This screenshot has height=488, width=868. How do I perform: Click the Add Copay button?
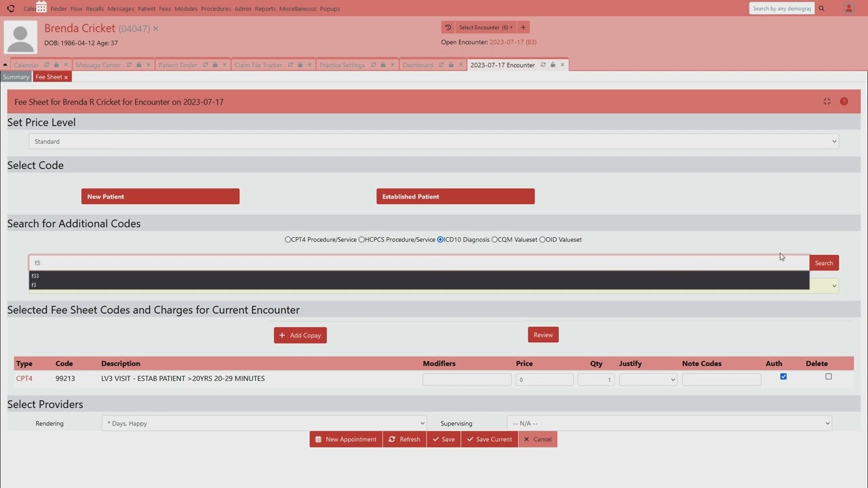click(300, 335)
